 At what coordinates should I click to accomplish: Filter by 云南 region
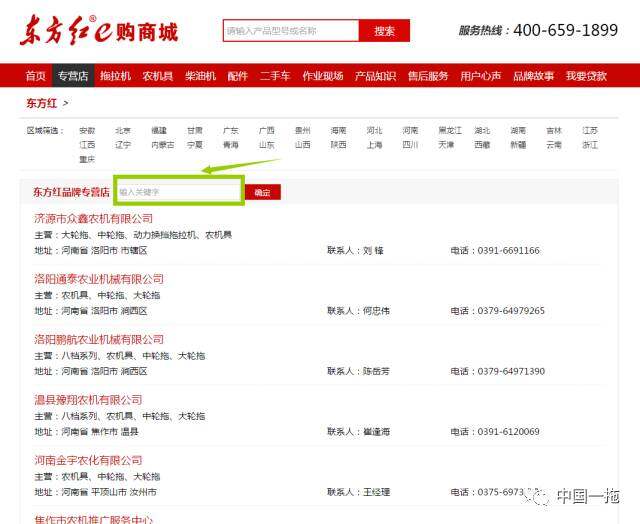(x=554, y=145)
